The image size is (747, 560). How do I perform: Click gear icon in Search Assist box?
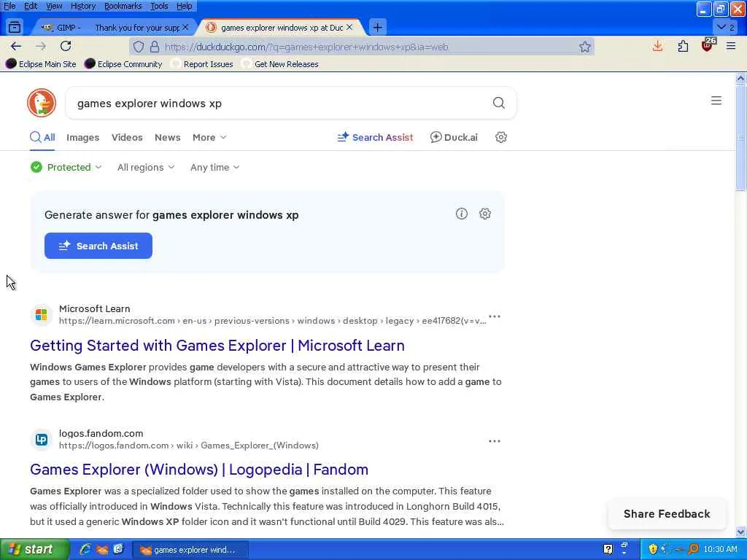point(485,214)
